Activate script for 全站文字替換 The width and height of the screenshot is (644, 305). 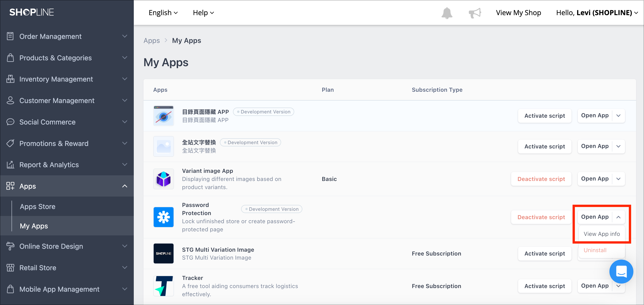pyautogui.click(x=545, y=146)
